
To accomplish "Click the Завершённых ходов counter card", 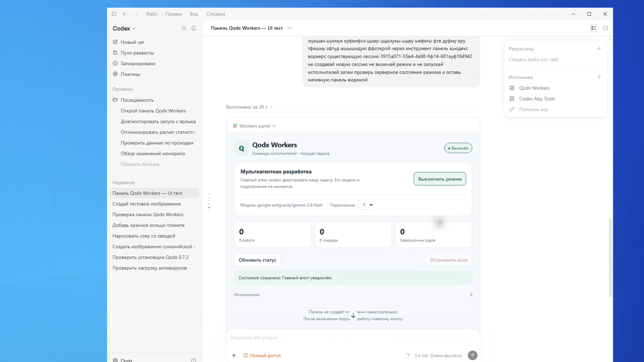I will tap(433, 235).
